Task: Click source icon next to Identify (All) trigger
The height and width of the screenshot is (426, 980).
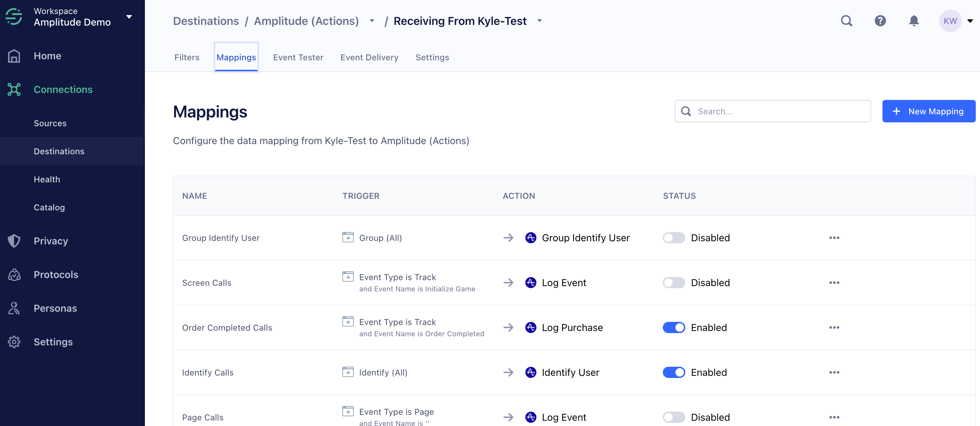Action: (348, 372)
